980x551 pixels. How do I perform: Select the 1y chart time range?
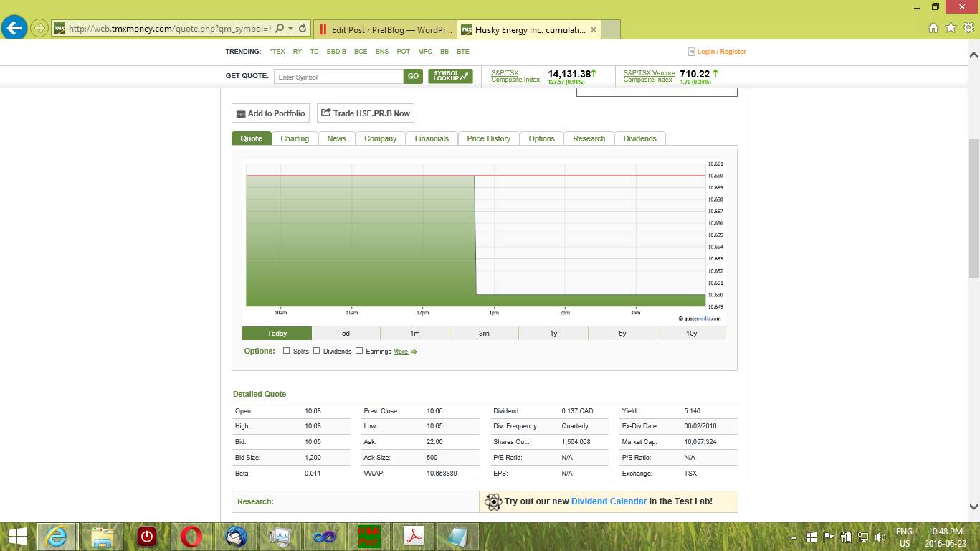pos(553,334)
